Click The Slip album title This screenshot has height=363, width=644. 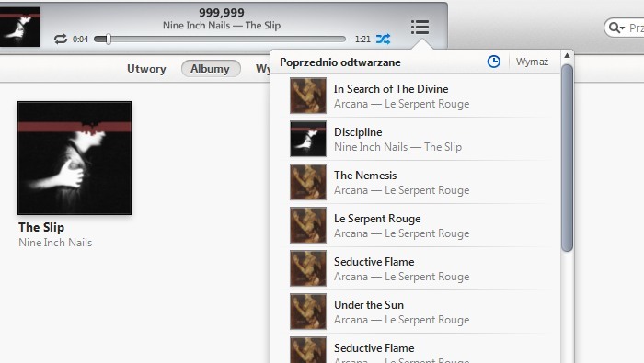pos(41,227)
